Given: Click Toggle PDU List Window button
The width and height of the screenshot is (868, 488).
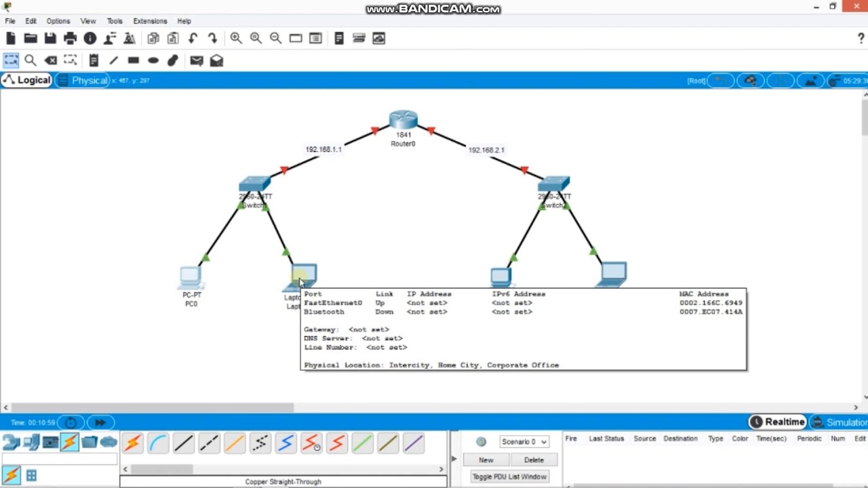Looking at the screenshot, I should (x=509, y=476).
